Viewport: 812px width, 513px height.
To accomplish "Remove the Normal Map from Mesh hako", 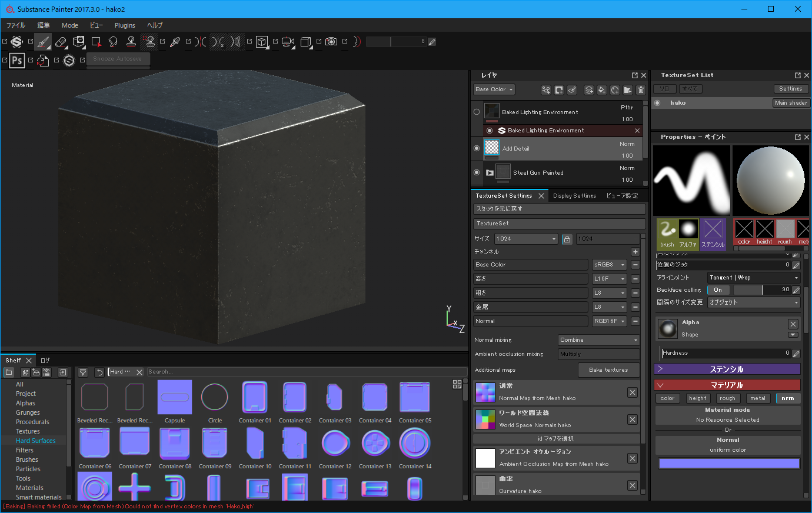I will tap(633, 392).
